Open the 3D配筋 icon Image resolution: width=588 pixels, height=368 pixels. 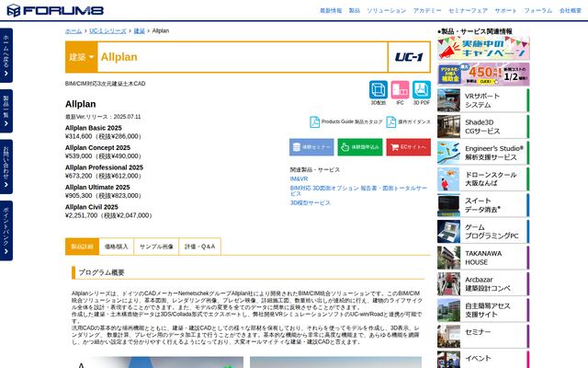(x=379, y=90)
